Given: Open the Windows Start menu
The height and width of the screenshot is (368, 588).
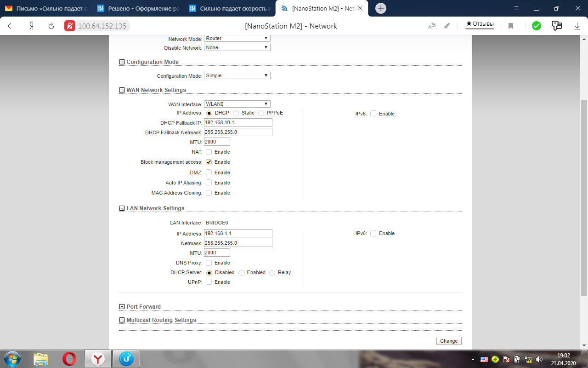Looking at the screenshot, I should coord(12,359).
